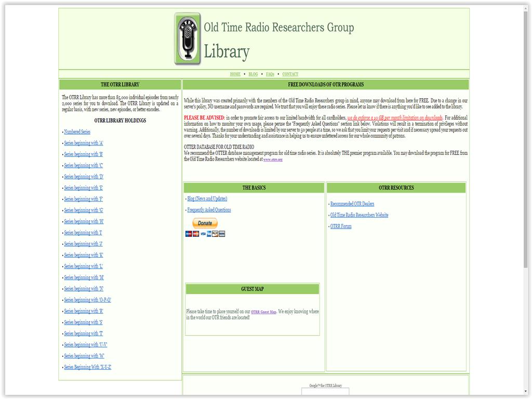Click the Google search box for OTRR Library
Screen dimensions: 532x399
point(325,392)
